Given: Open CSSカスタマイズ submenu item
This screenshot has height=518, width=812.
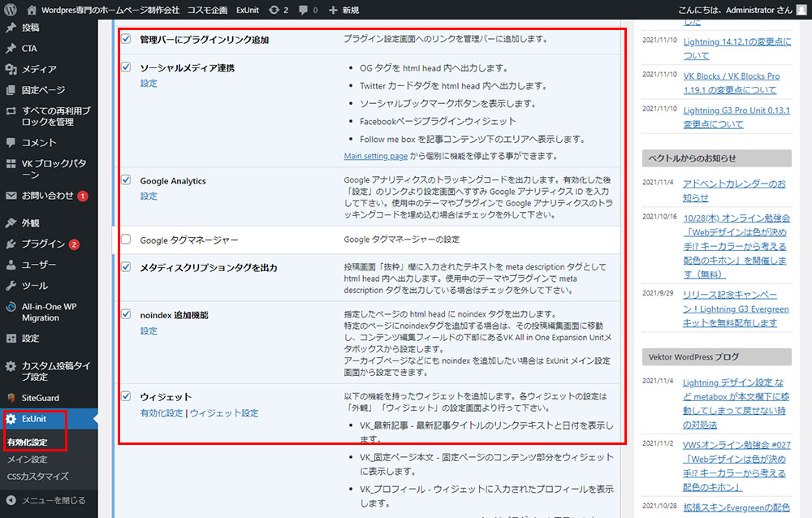Looking at the screenshot, I should [x=37, y=477].
